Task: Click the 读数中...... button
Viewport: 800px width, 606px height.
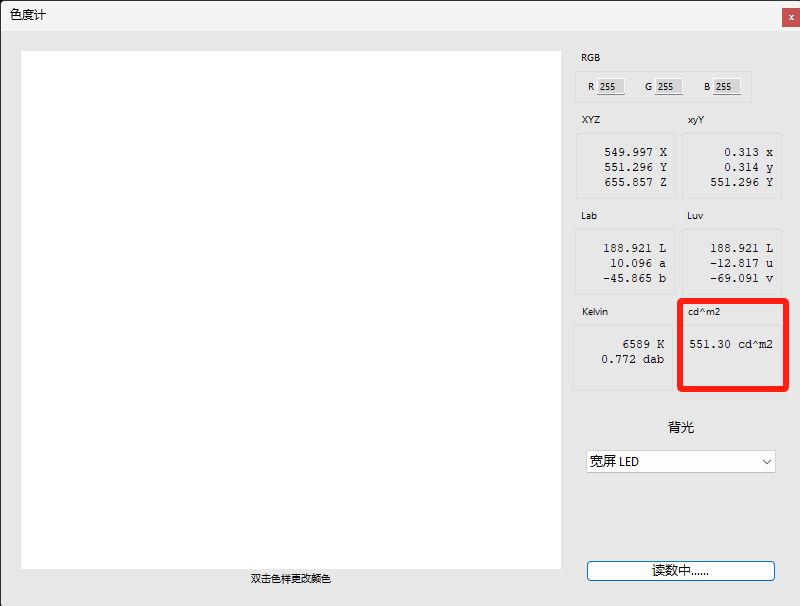Action: [x=681, y=571]
